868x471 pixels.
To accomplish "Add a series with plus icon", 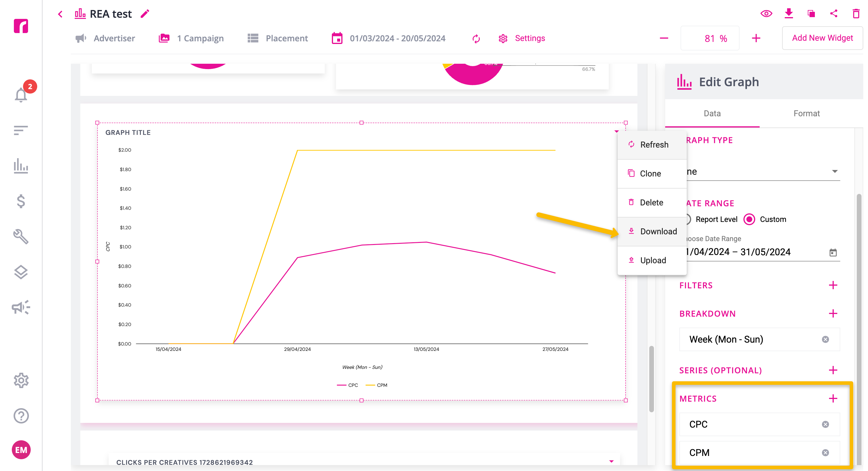I will (833, 370).
